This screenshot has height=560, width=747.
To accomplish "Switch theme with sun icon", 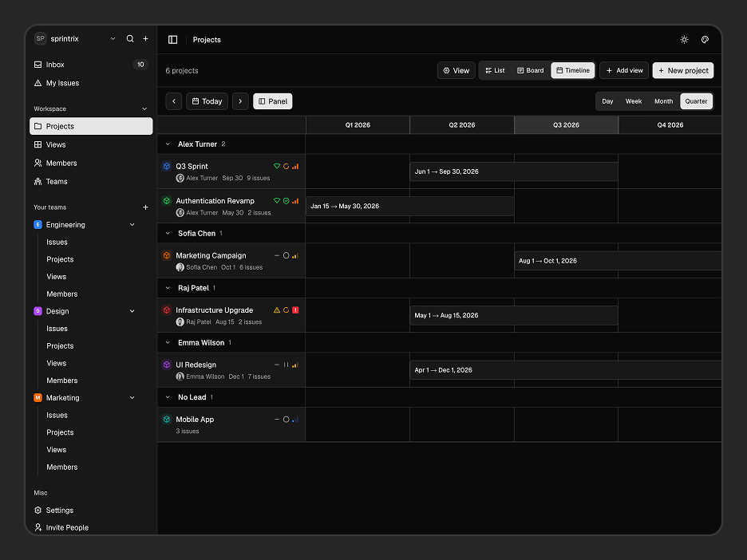I will tap(684, 40).
